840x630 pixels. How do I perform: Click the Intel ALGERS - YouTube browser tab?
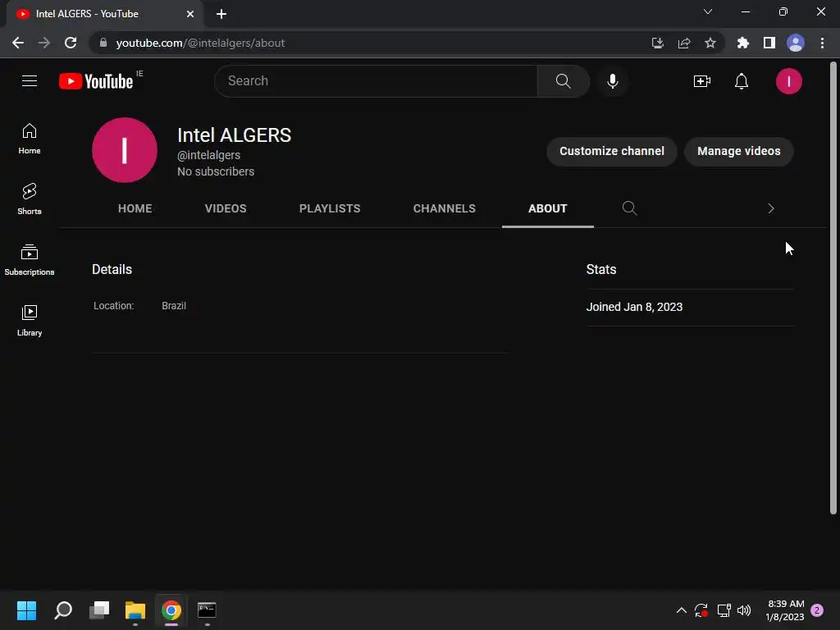pyautogui.click(x=105, y=14)
